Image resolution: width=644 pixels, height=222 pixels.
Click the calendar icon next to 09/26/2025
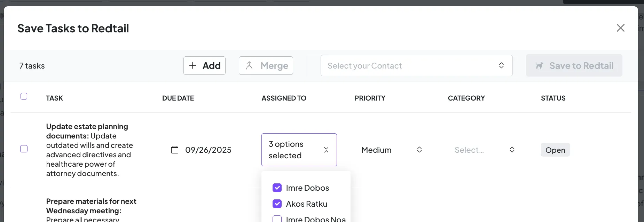pos(175,150)
